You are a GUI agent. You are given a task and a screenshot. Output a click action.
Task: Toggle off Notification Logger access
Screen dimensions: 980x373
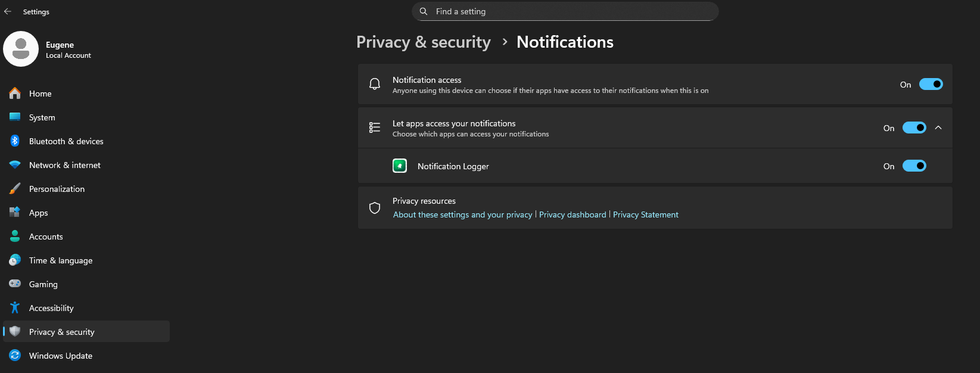pos(914,166)
